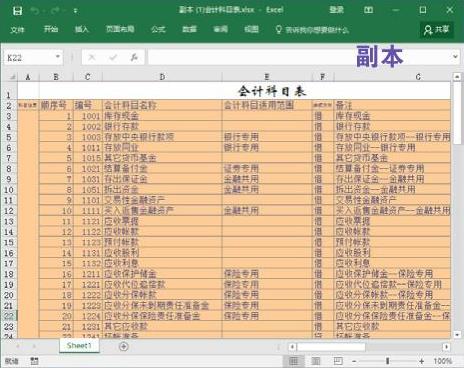Screen dimensions: 464x368
Task: Click the Select All corner of grid
Action: [12, 77]
